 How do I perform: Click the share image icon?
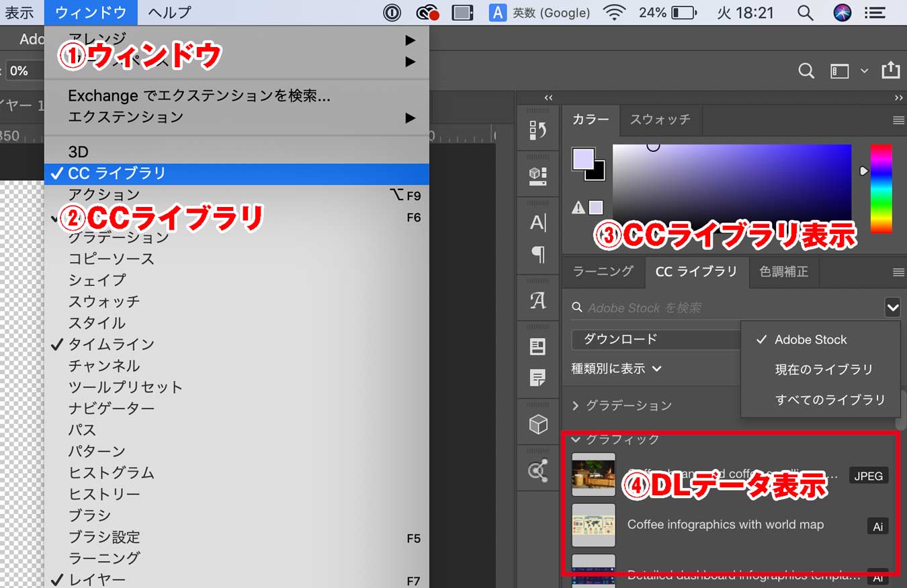pos(890,70)
